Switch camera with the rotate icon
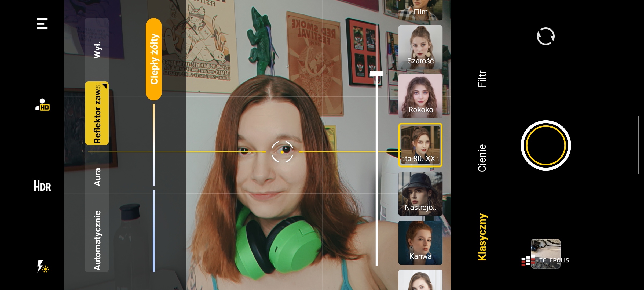The width and height of the screenshot is (644, 290). tap(546, 36)
